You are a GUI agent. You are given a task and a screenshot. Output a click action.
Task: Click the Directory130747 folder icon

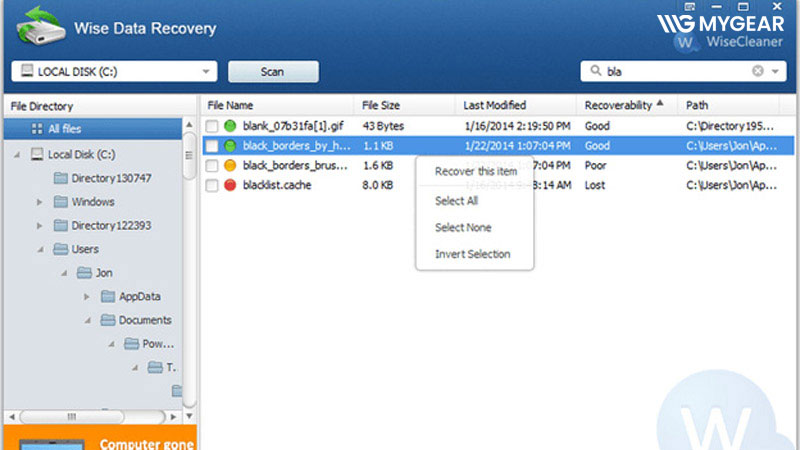60,178
